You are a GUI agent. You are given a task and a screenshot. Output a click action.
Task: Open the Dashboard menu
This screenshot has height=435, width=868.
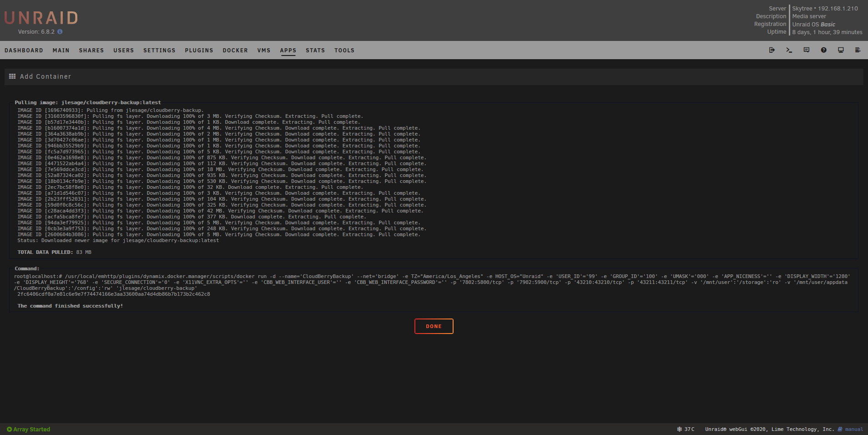[24, 51]
